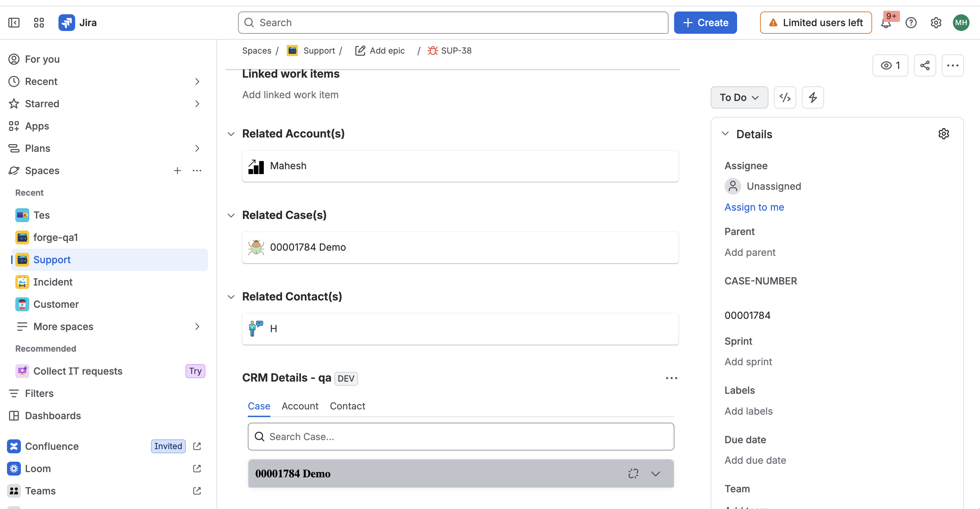Expand the Recent menu chevron
The image size is (980, 509).
coord(197,81)
